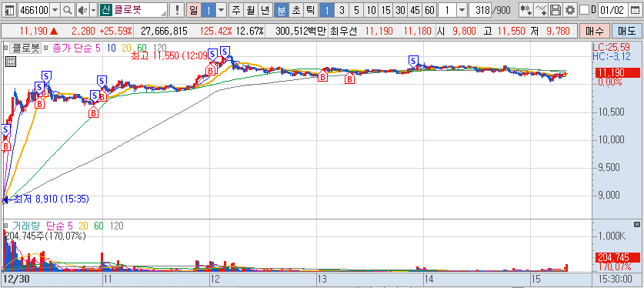
Task: Click the candlestick chart add icon
Action: 526,10
